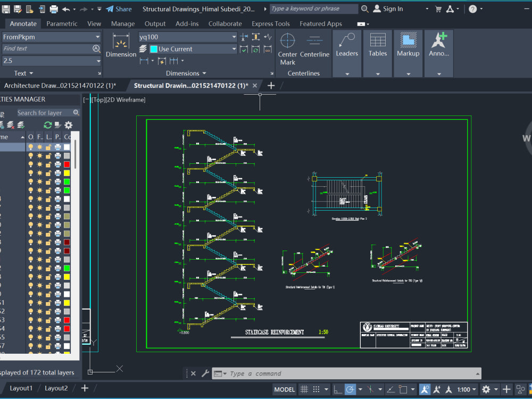Click the Center Mark tool

(x=287, y=49)
